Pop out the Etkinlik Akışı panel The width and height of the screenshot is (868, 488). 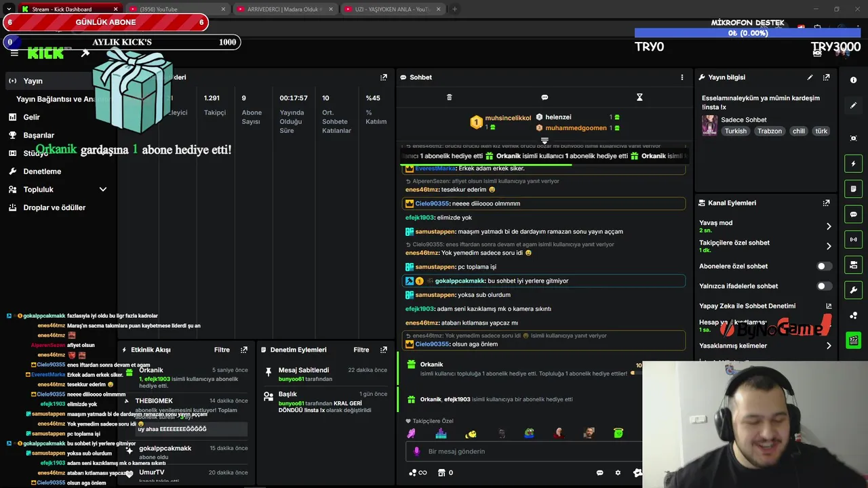(x=244, y=350)
